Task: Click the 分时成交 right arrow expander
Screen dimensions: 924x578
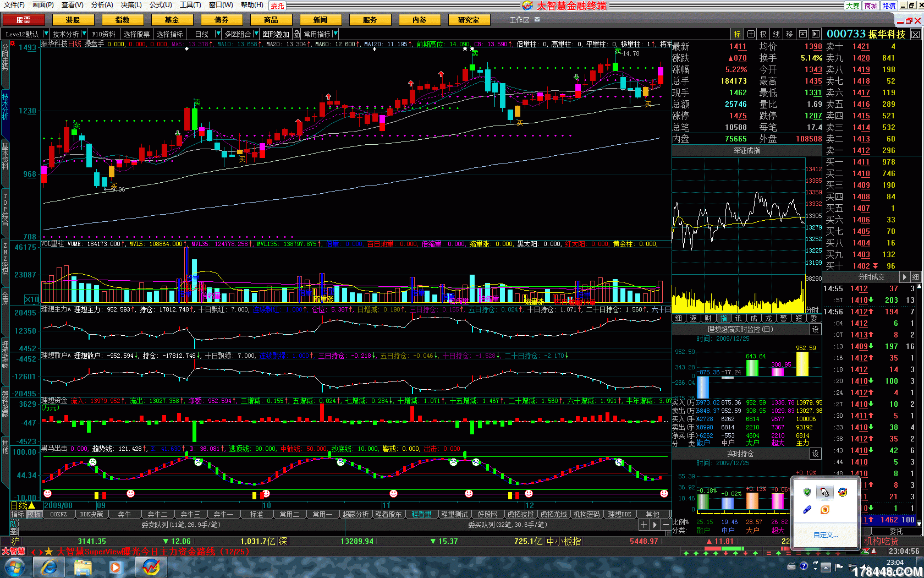Action: pos(904,277)
